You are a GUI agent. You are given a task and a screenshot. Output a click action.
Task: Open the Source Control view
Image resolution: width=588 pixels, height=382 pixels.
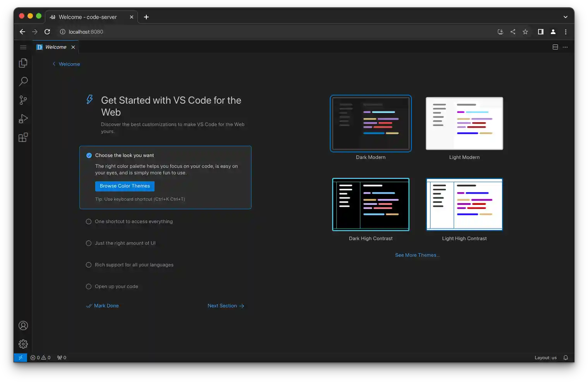point(23,100)
